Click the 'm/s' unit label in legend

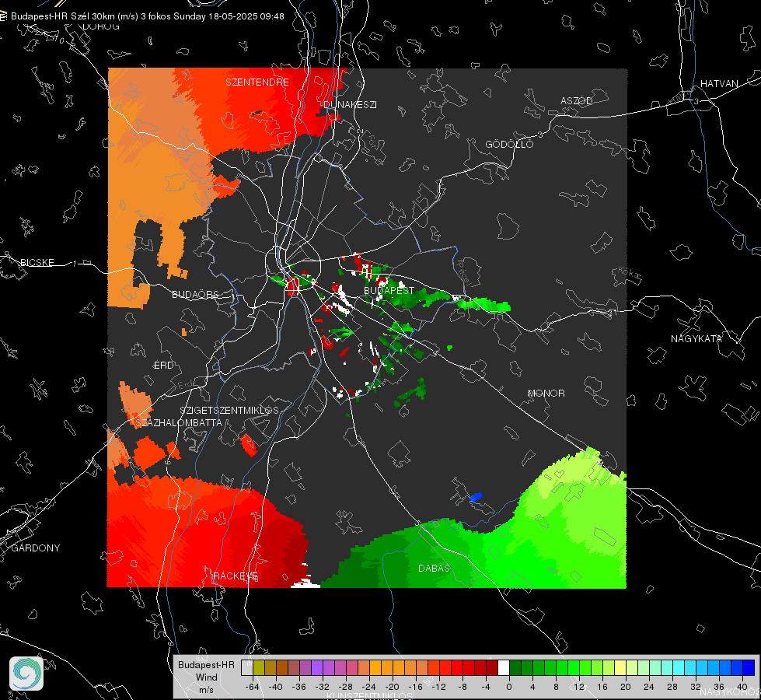click(206, 690)
